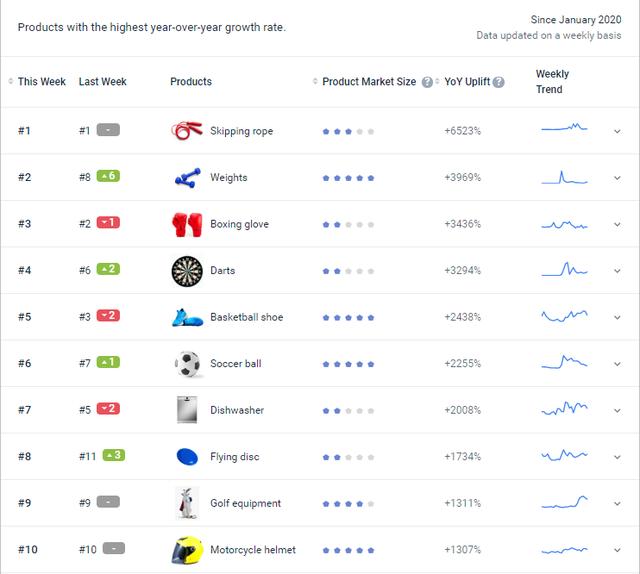Sort by This Week rank
Screen dimensions: 640x574
point(11,81)
